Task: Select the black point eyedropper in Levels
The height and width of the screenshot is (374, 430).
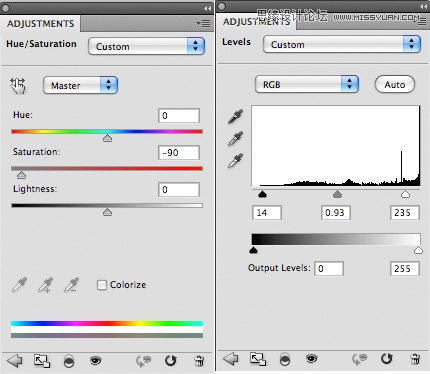Action: coord(235,116)
